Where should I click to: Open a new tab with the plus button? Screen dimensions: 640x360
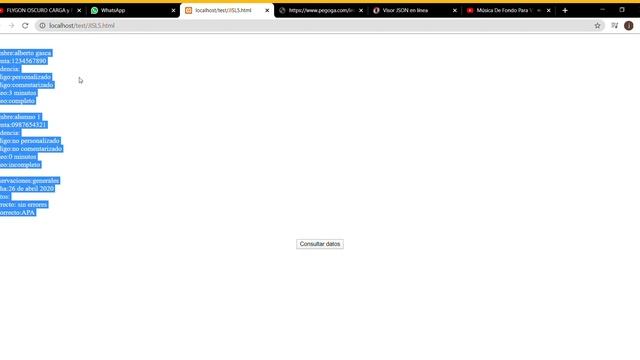pyautogui.click(x=565, y=11)
